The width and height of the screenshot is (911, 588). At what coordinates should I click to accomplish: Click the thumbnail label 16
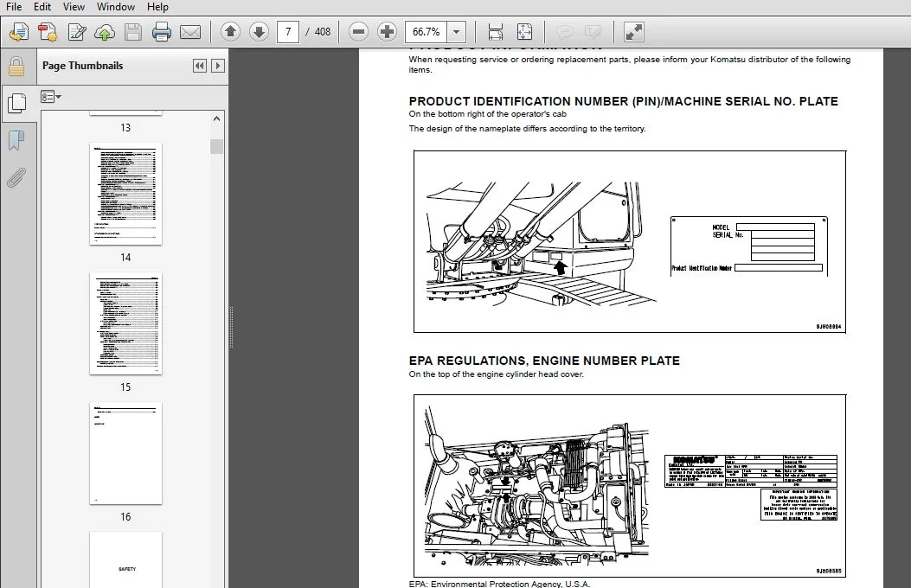pyautogui.click(x=125, y=516)
